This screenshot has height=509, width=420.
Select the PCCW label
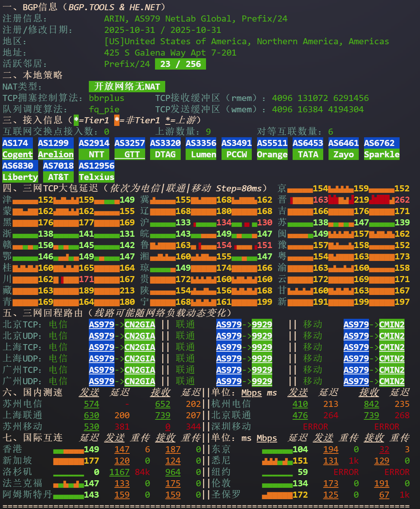[237, 154]
